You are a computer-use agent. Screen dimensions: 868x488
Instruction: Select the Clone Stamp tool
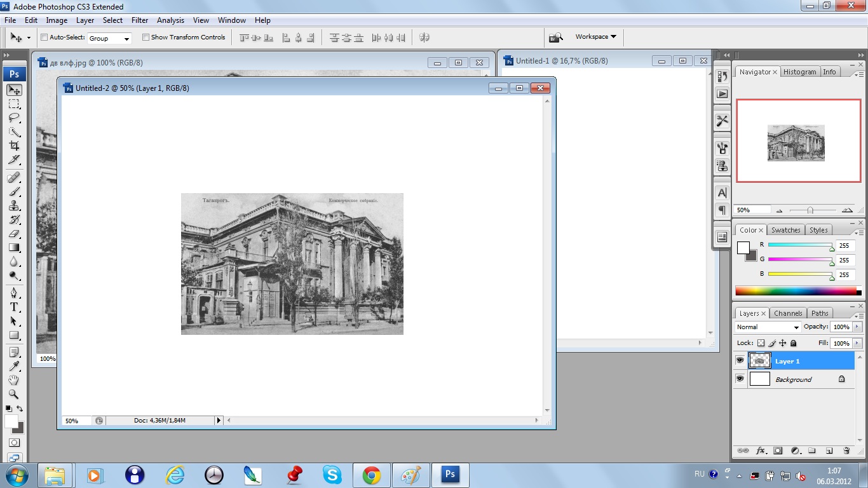(x=14, y=206)
